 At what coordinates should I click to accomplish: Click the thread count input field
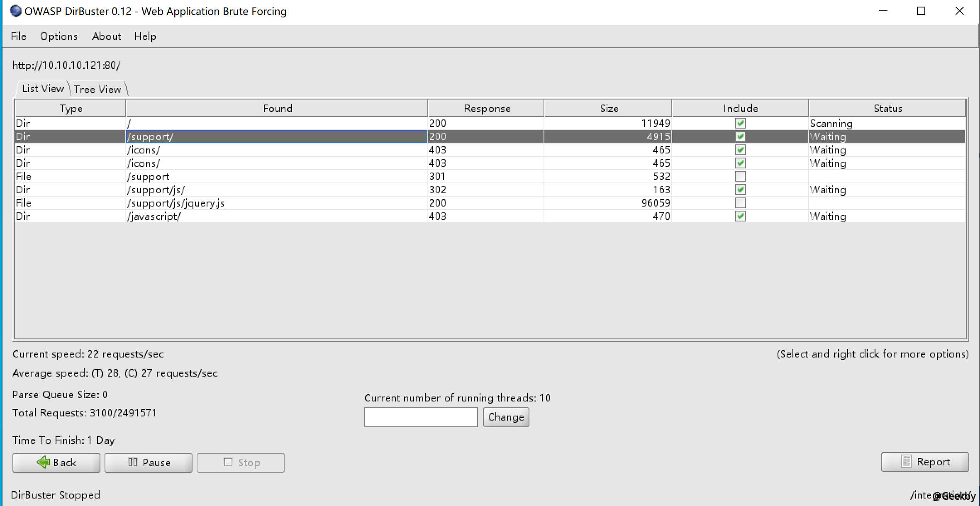point(421,417)
